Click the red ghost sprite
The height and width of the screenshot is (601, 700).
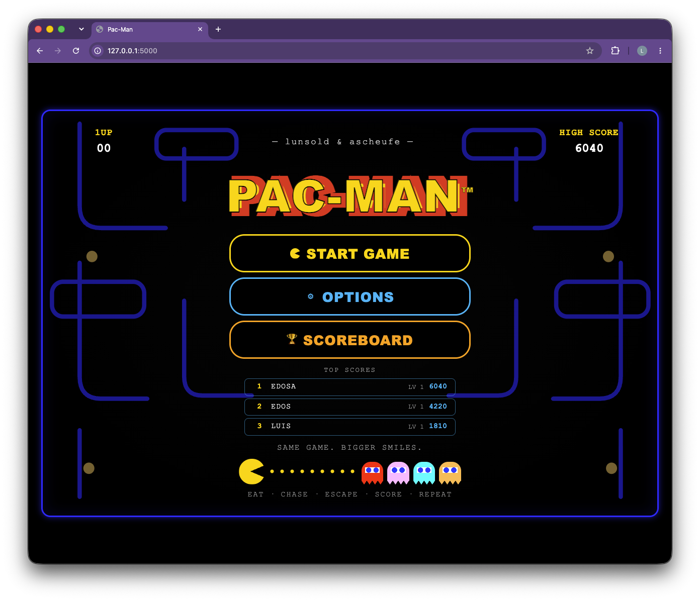tap(373, 473)
